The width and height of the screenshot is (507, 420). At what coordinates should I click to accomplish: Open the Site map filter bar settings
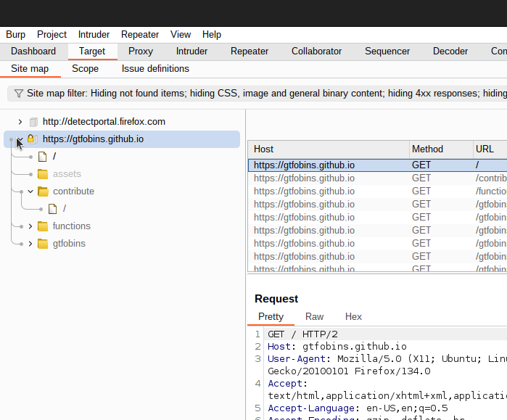(x=257, y=94)
